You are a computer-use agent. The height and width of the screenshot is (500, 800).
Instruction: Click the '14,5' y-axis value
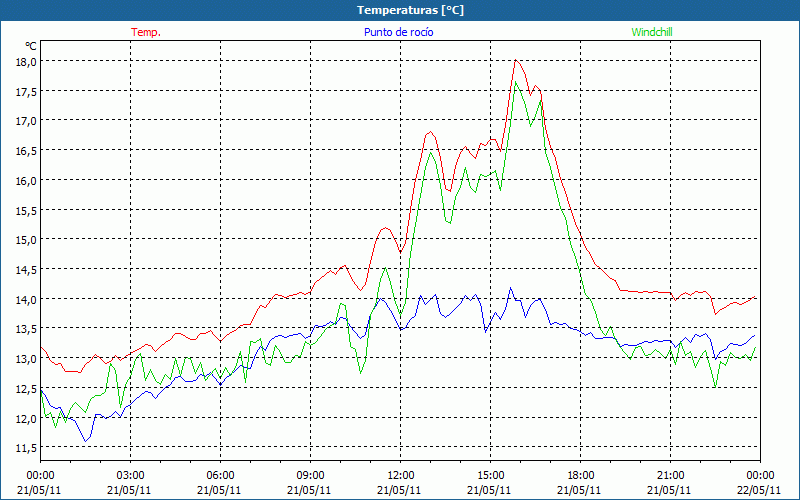27,269
